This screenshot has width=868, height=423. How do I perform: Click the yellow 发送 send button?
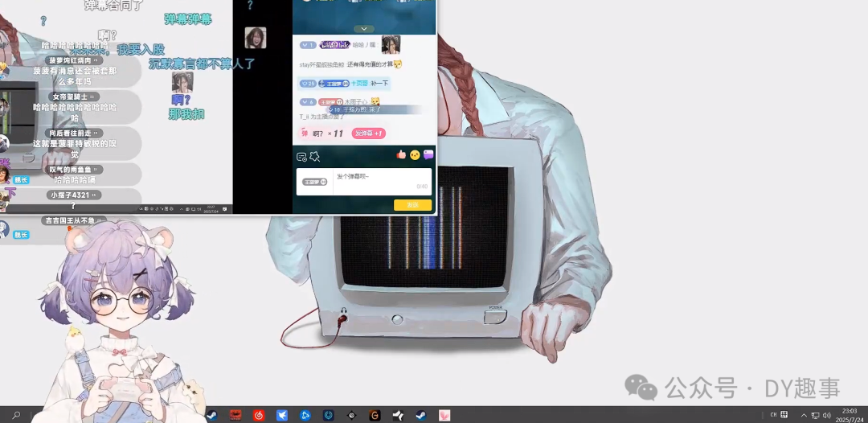point(412,205)
